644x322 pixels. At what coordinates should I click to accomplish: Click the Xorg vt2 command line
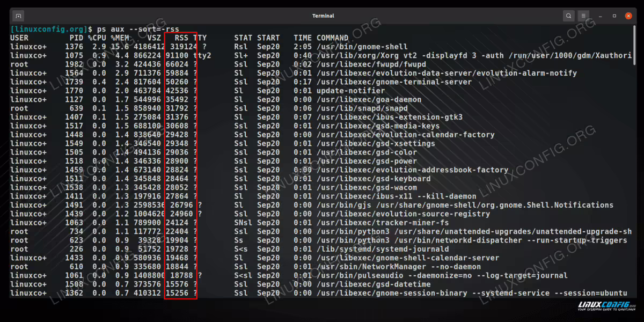click(x=474, y=55)
